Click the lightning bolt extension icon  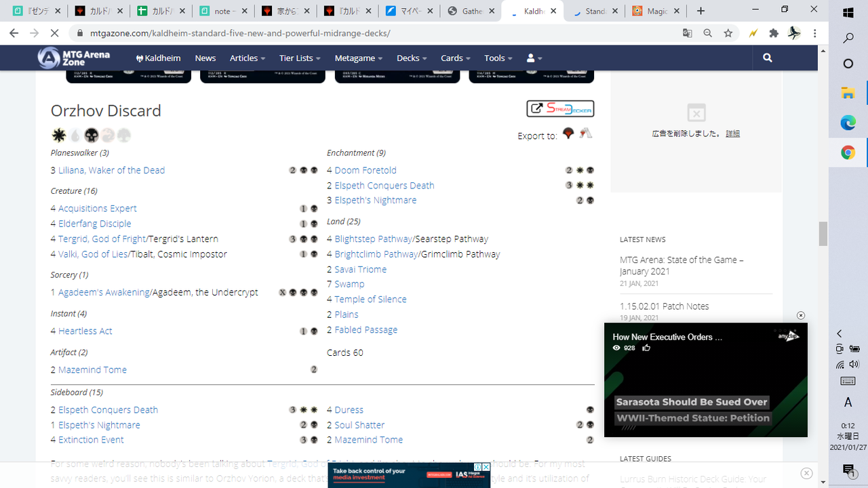753,33
